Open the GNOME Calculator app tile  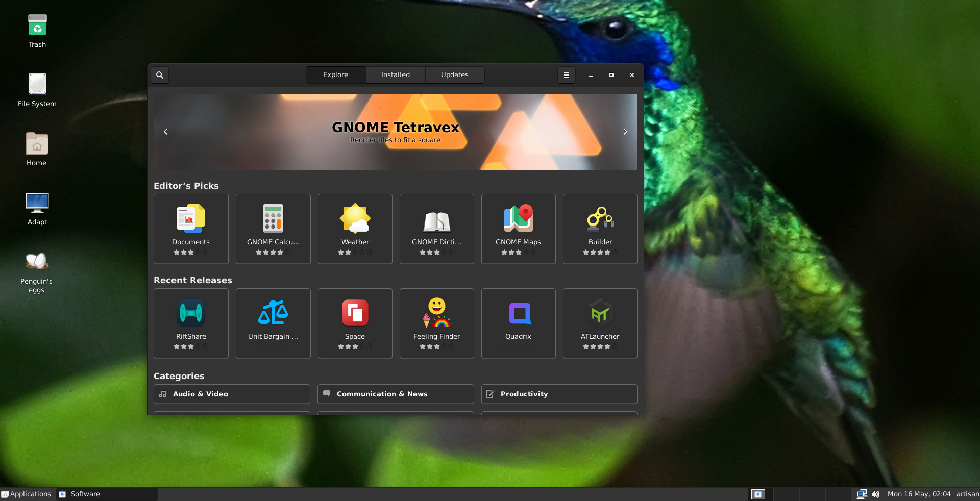[273, 229]
